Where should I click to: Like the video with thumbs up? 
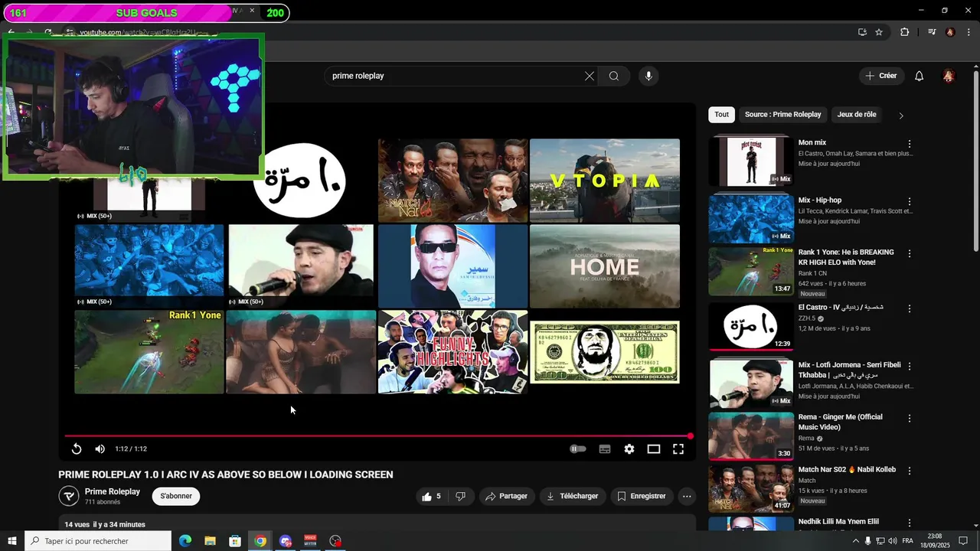[x=432, y=496]
